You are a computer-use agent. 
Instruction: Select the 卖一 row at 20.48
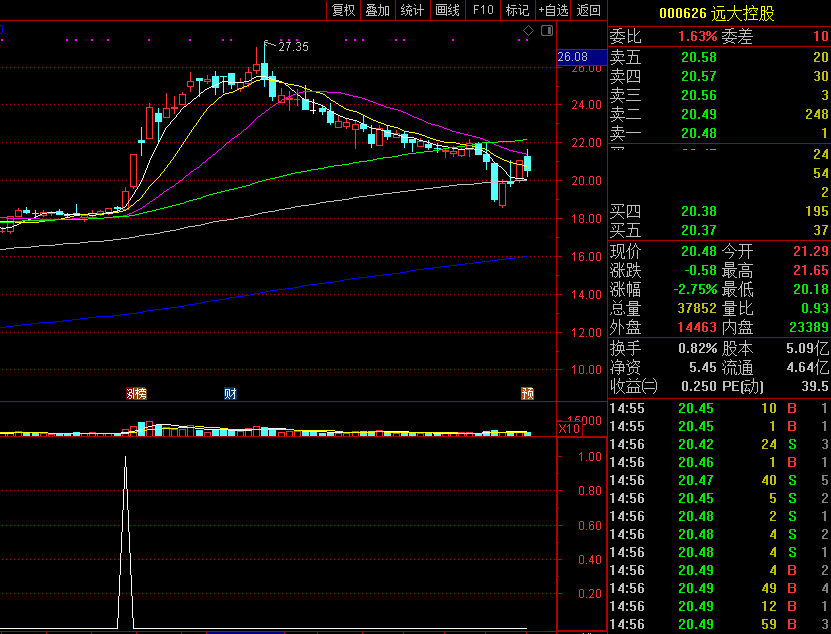(719, 133)
